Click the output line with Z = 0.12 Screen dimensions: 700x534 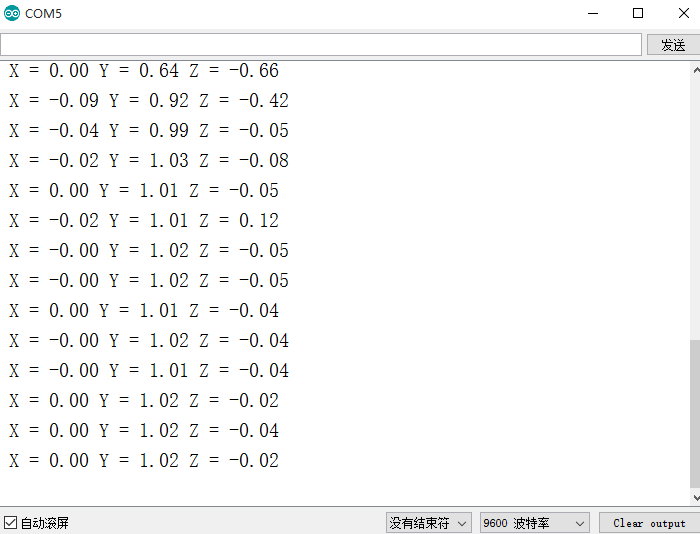[144, 221]
